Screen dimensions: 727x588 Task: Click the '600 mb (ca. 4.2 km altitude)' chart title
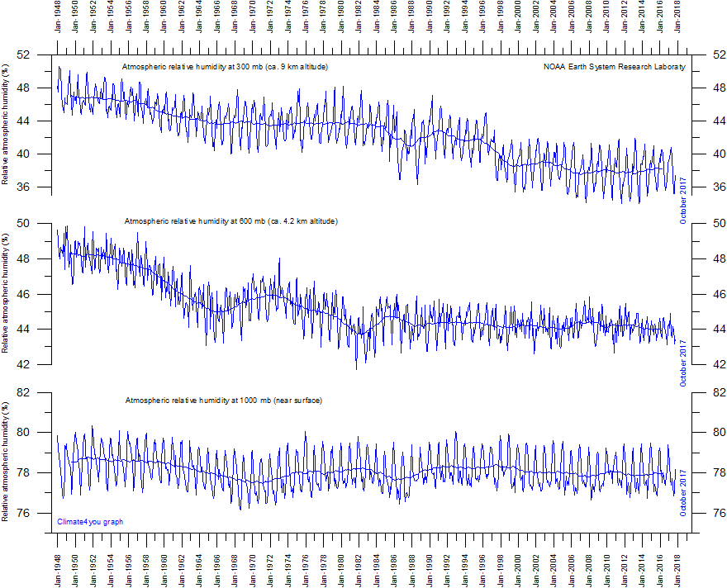point(230,221)
